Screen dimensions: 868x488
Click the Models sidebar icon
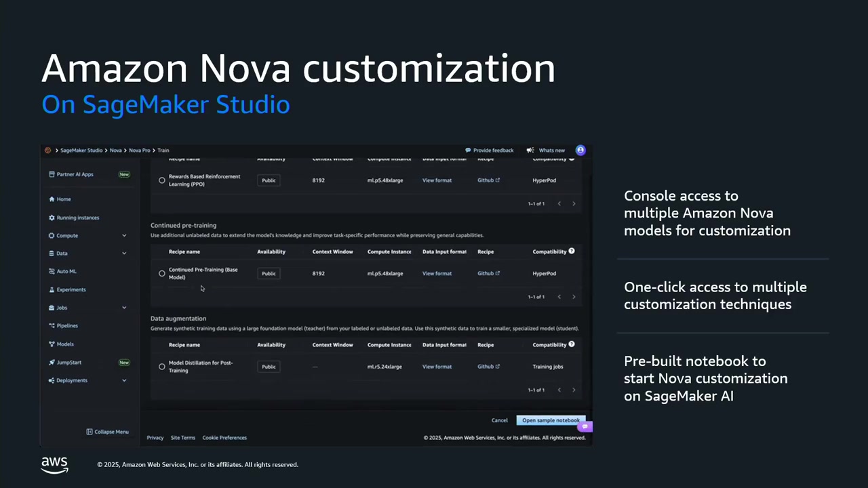pos(52,344)
